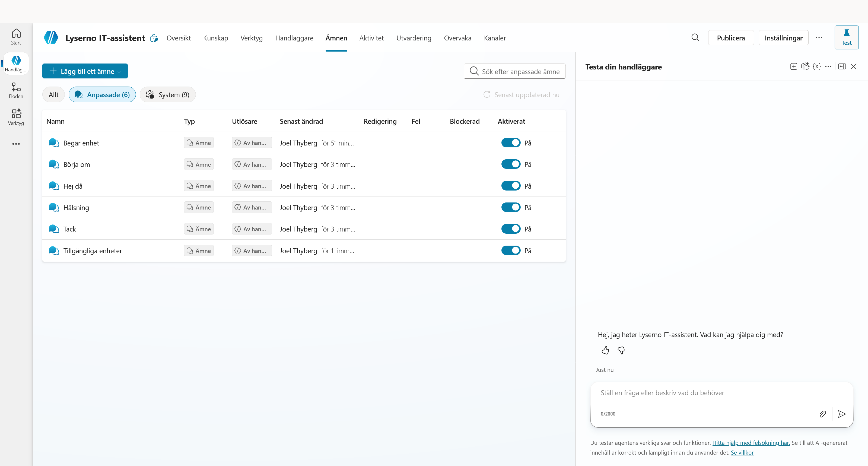Click the Sök efter anpassade ämne field
868x466 pixels.
coord(514,71)
